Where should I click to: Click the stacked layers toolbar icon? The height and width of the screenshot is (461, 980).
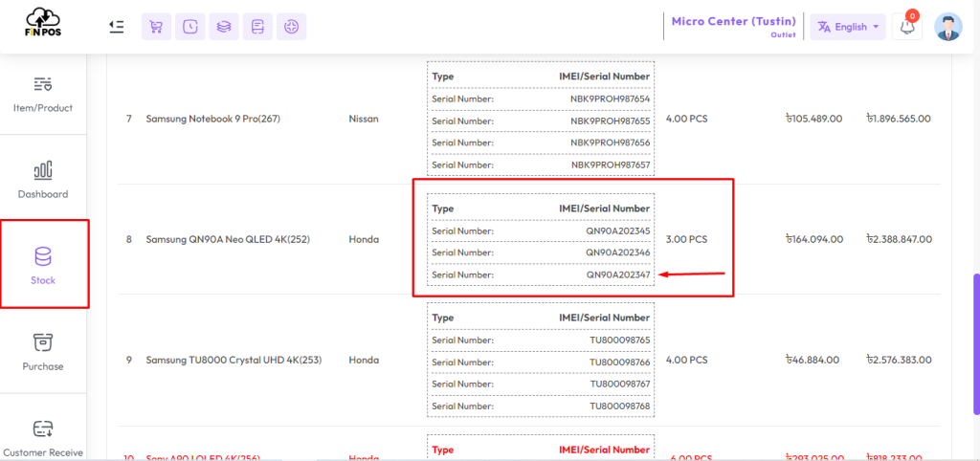(224, 27)
